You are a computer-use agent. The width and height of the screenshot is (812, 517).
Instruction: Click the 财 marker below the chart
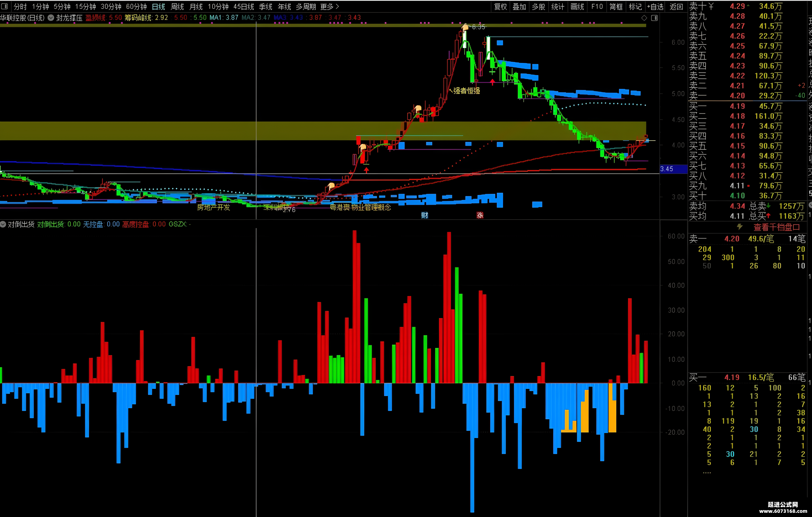425,215
